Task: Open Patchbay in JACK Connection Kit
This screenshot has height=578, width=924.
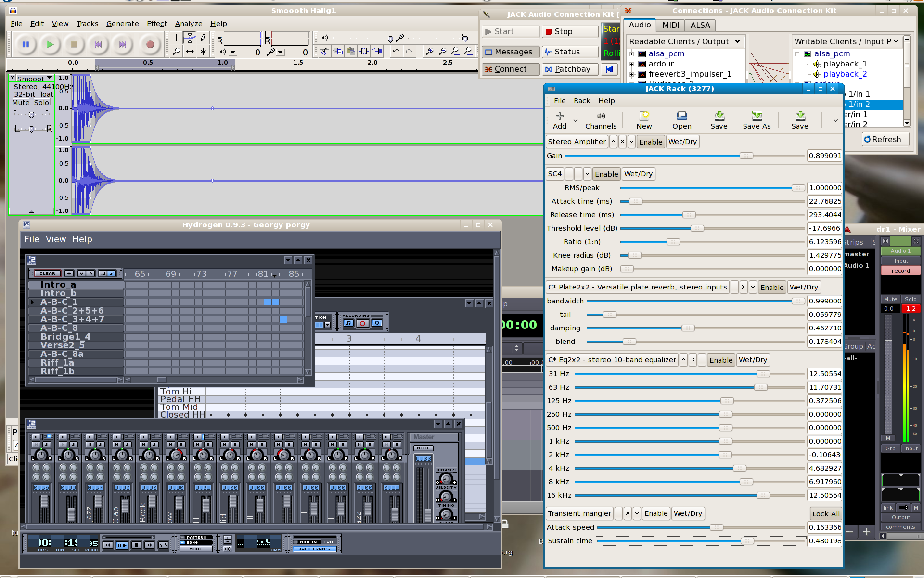Action: tap(570, 69)
